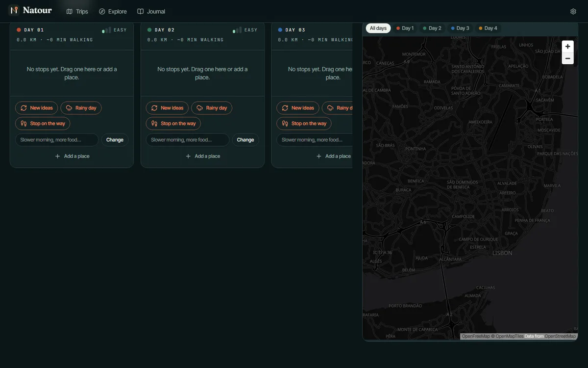The width and height of the screenshot is (588, 368).
Task: Click the rain cloud icon in Day 01
Action: coord(69,108)
